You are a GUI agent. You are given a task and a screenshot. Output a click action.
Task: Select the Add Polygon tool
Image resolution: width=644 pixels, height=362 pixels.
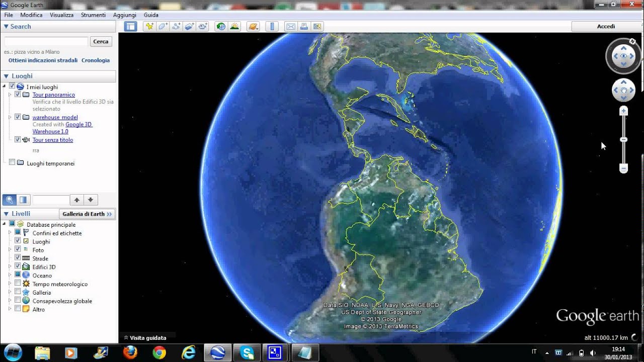[163, 27]
